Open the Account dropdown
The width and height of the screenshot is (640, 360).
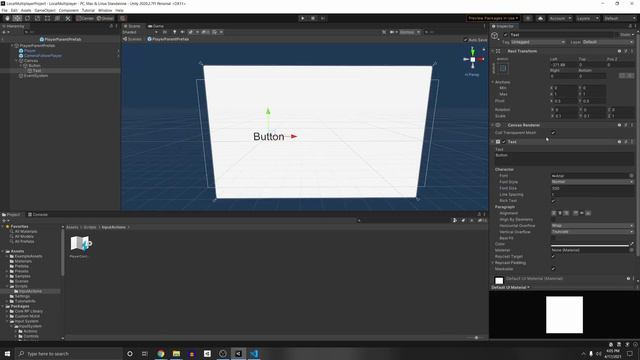tap(559, 18)
